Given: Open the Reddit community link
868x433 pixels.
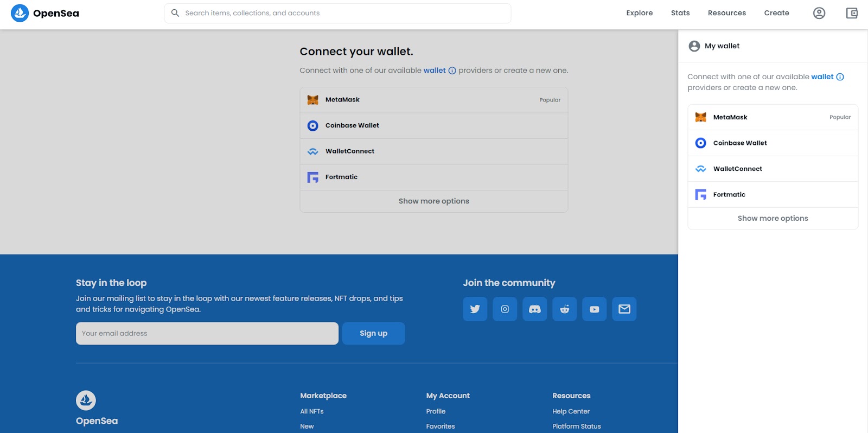Looking at the screenshot, I should [x=565, y=309].
